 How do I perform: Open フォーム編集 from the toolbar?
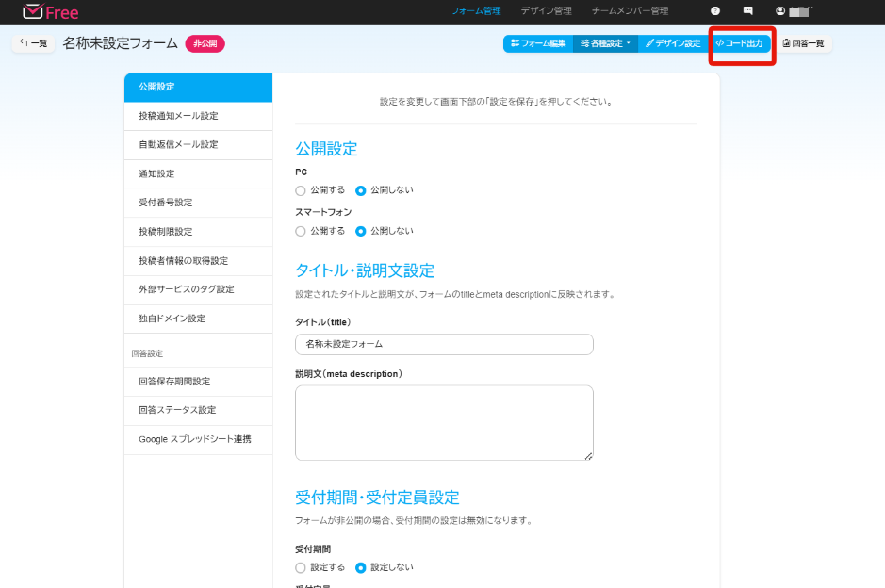(x=538, y=43)
